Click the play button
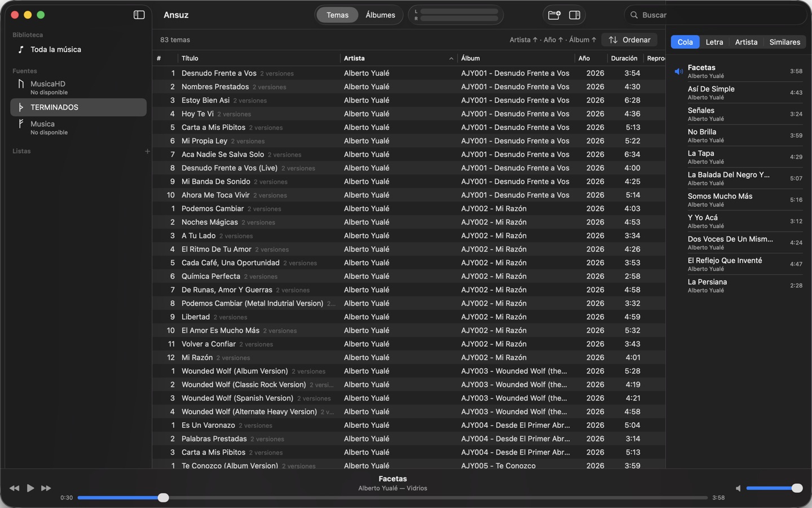812x508 pixels. click(x=30, y=488)
